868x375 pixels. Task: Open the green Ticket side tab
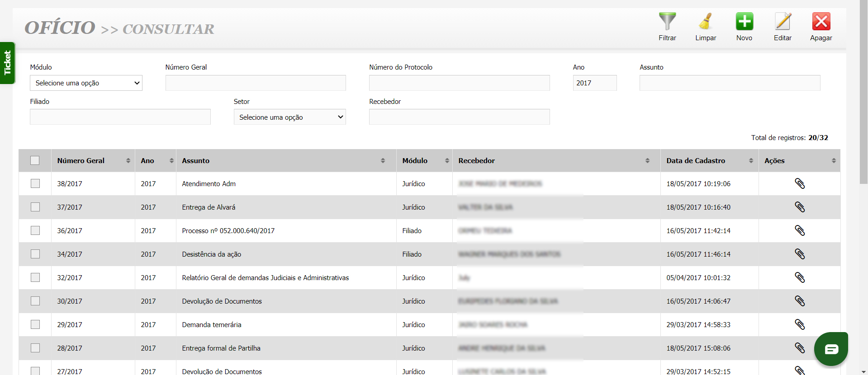point(7,63)
